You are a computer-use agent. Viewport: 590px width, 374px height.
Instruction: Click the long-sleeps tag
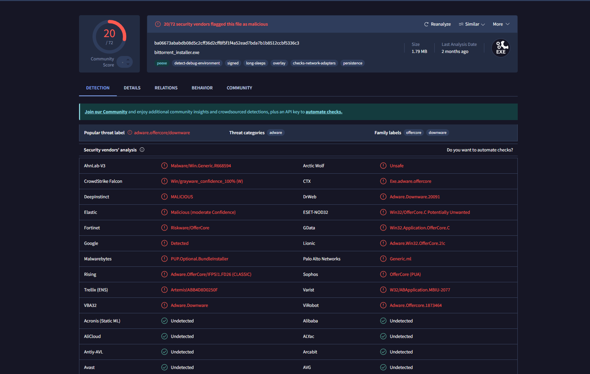[255, 63]
